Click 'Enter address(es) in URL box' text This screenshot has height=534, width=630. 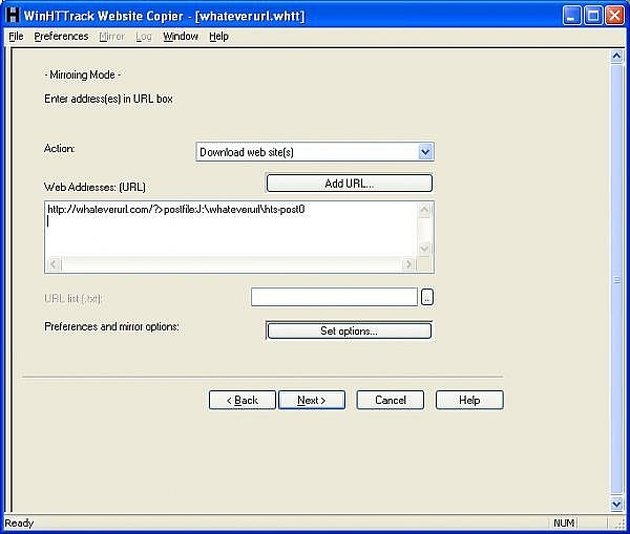tap(108, 99)
